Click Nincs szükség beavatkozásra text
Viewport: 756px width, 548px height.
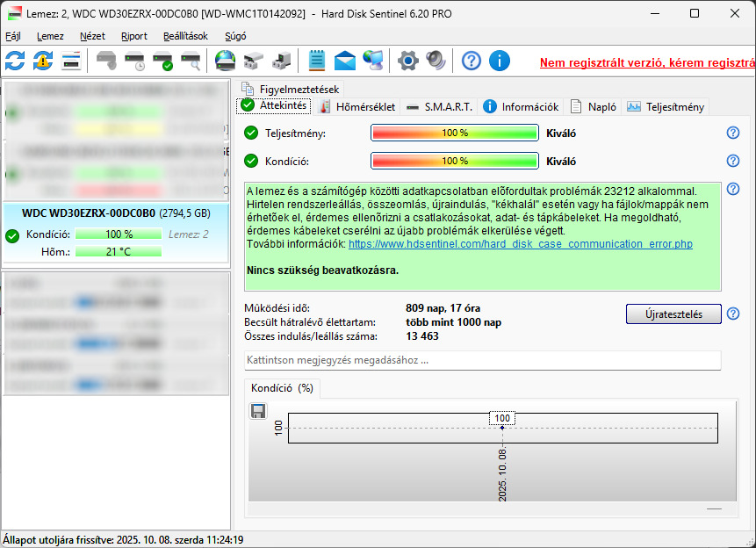coord(322,270)
